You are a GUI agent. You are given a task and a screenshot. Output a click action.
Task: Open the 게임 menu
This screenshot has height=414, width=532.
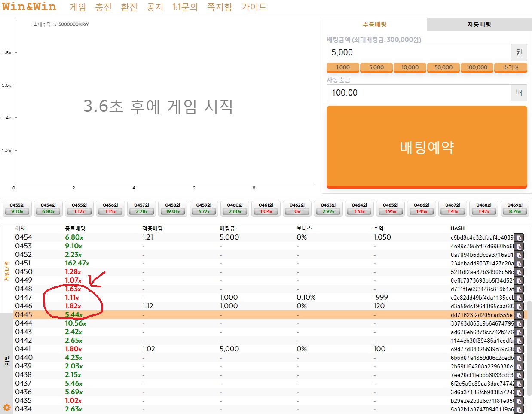click(78, 7)
